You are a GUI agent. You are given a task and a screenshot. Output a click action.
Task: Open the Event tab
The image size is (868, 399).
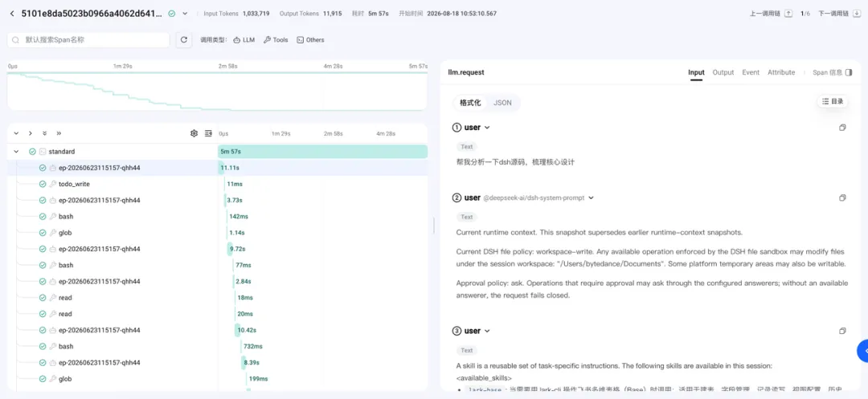(x=751, y=72)
